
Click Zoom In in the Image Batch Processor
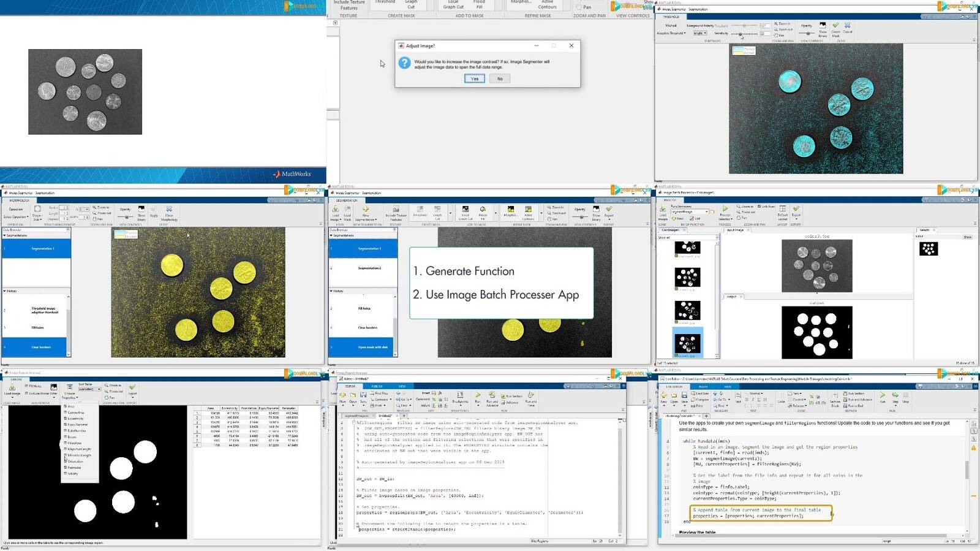(745, 207)
